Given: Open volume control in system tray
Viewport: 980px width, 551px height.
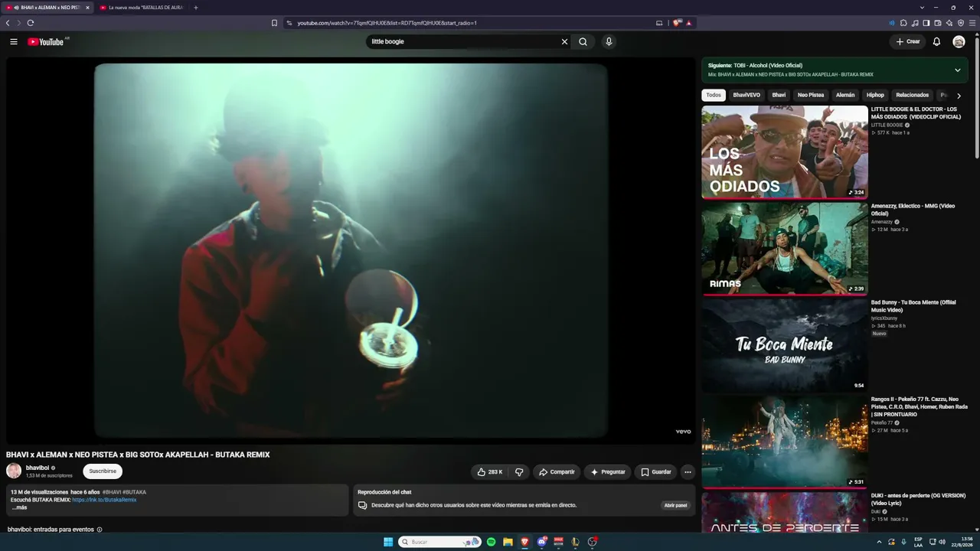Looking at the screenshot, I should (942, 542).
